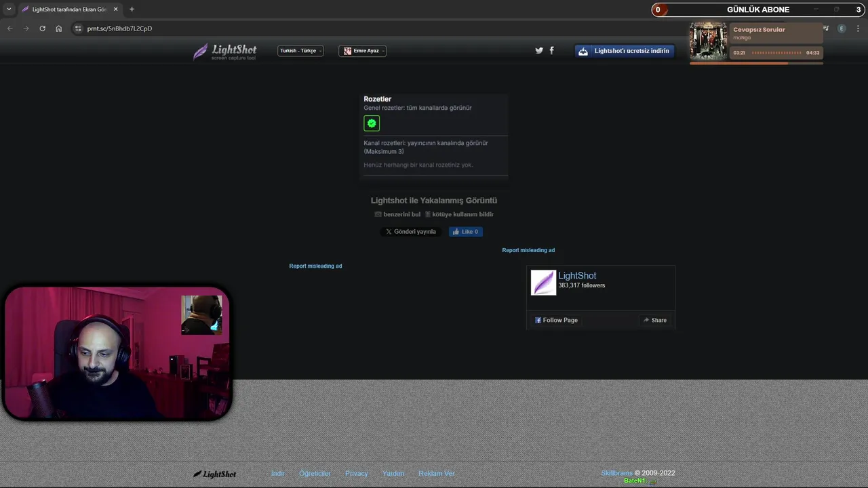Open site information icon in address bar

[78, 28]
